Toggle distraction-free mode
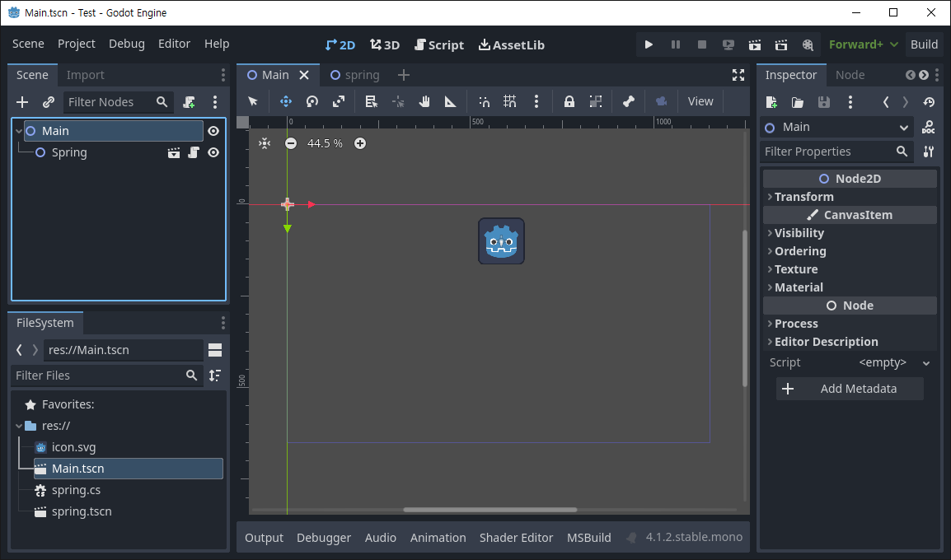 pos(738,75)
